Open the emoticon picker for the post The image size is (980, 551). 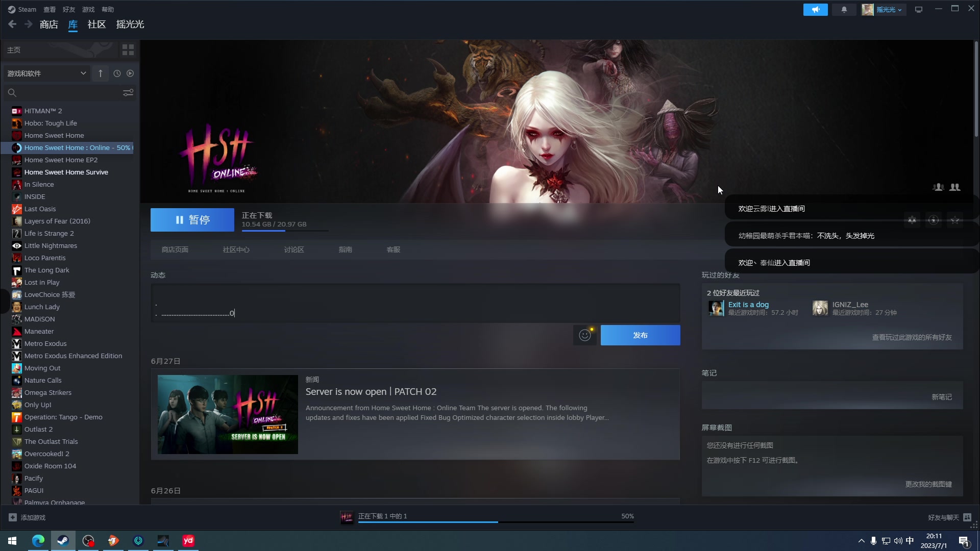tap(585, 335)
